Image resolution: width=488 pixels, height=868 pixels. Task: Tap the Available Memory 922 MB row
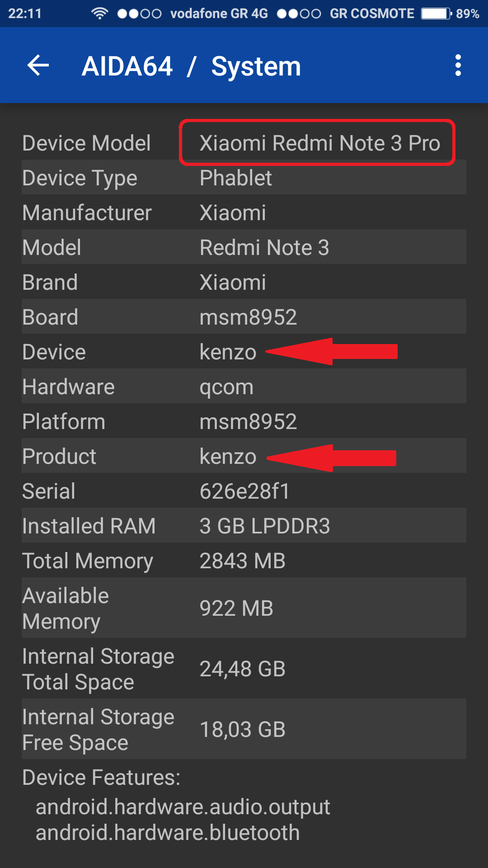click(244, 608)
